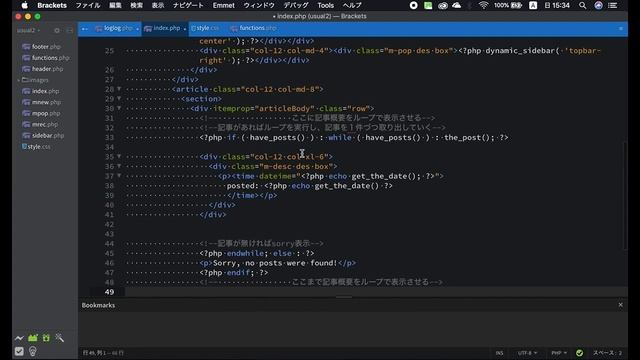
Task: Click the sidebar settings gear icon
Action: pos(57,31)
